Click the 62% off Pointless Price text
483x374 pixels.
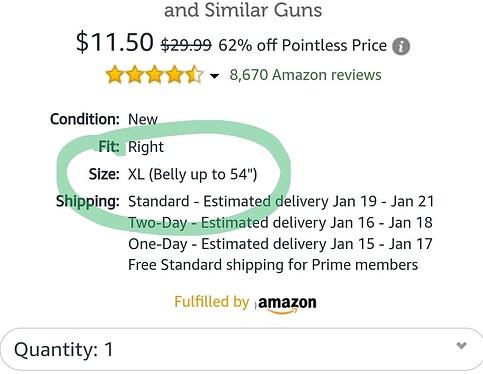tap(302, 45)
